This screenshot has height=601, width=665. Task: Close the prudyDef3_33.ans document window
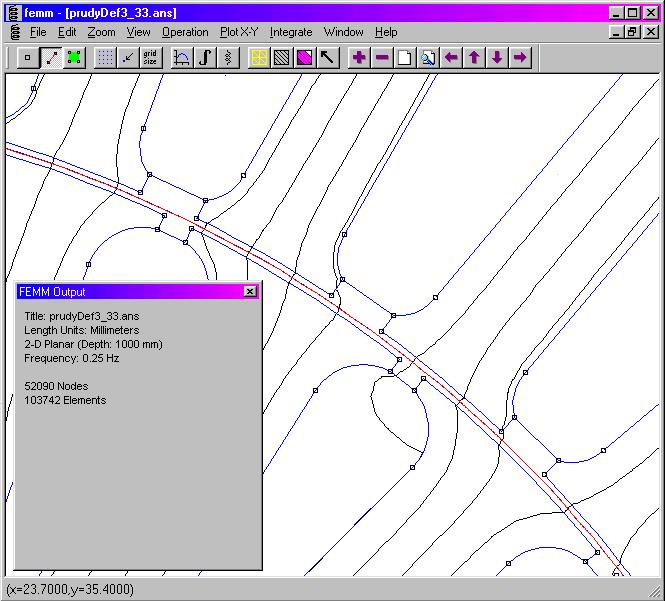point(651,32)
